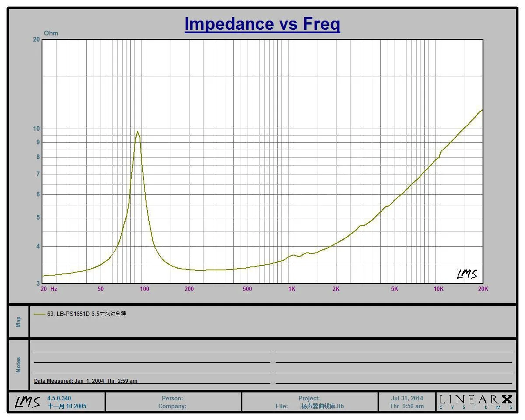Click the "20K" frequency axis label
The image size is (525, 420).
coord(483,289)
